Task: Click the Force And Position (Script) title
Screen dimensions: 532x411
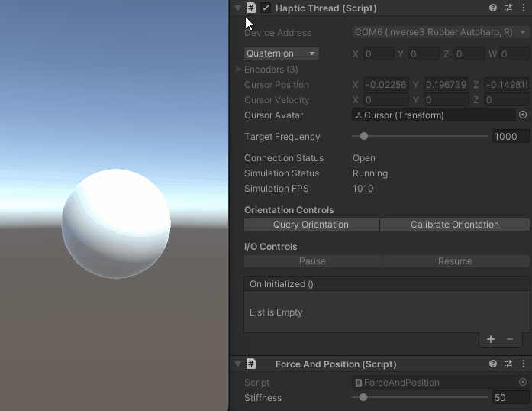Action: point(336,364)
